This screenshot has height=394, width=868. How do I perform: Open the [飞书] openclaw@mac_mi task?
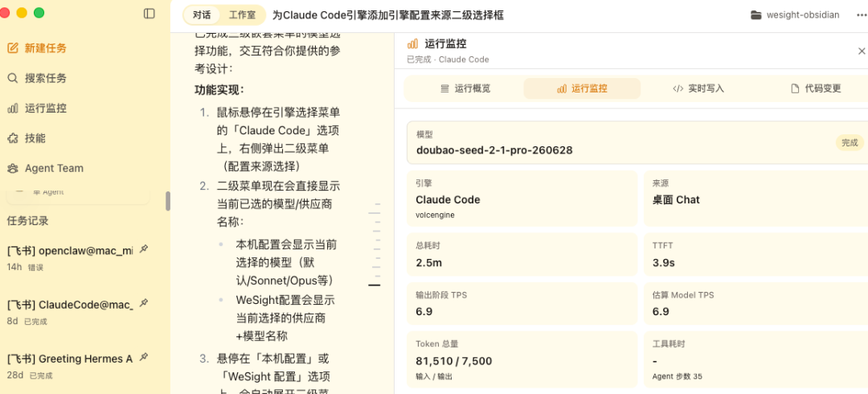70,251
